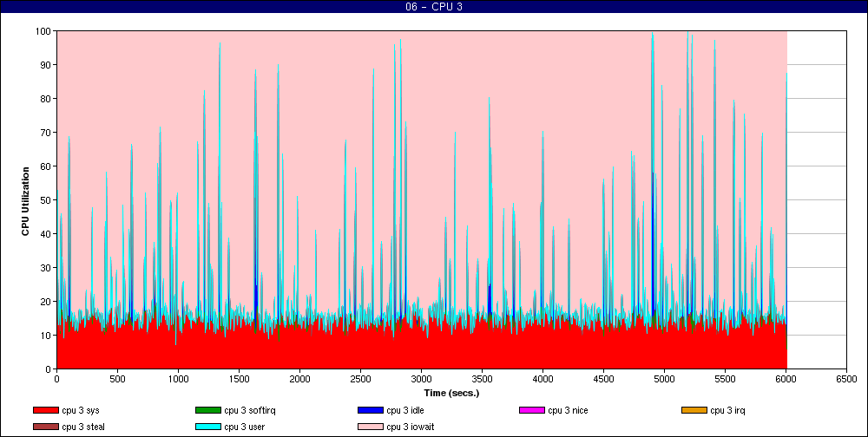Click the x-axis tick value 6000
Viewport: 868px width, 437px height.
point(786,380)
